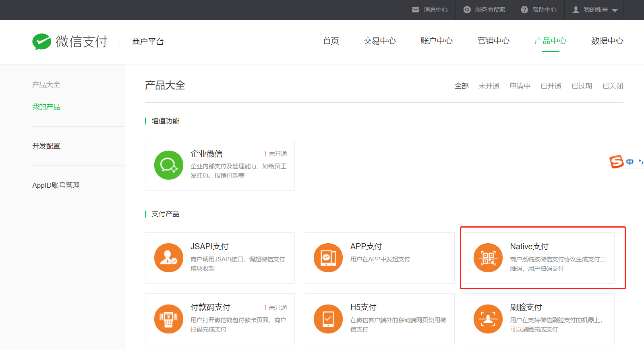Click the 企业微信 product title

tap(207, 154)
